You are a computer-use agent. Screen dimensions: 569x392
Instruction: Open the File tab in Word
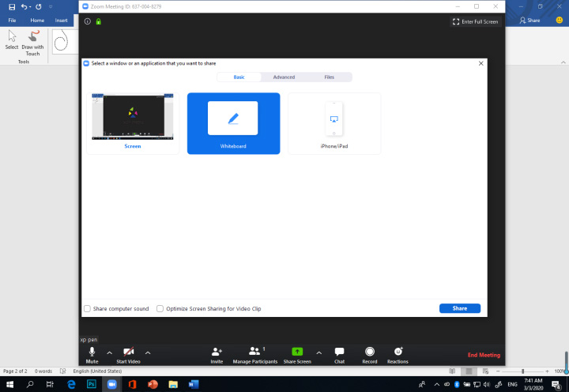(12, 21)
